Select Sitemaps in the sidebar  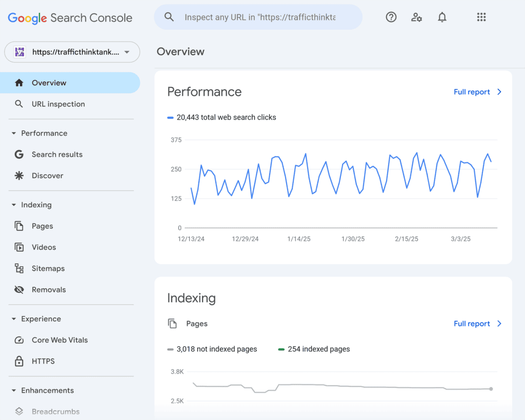point(50,268)
